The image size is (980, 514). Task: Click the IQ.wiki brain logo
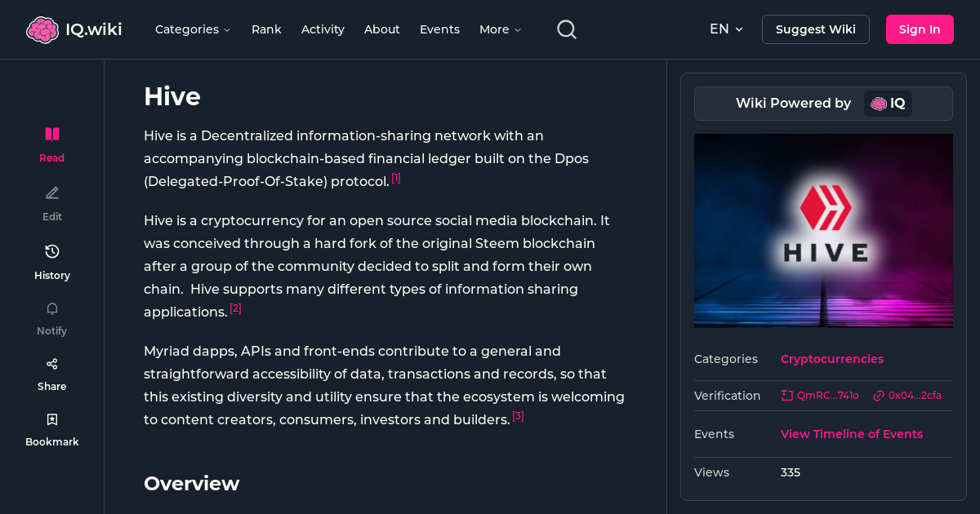(43, 29)
